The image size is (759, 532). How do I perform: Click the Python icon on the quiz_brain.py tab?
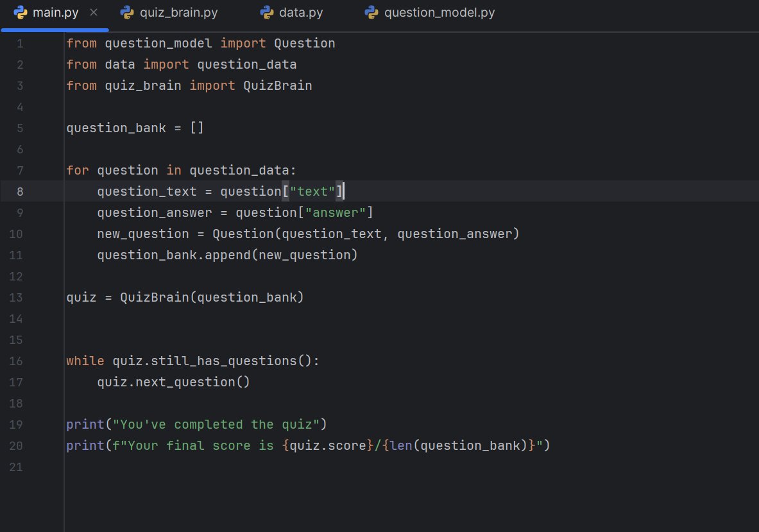pyautogui.click(x=126, y=12)
